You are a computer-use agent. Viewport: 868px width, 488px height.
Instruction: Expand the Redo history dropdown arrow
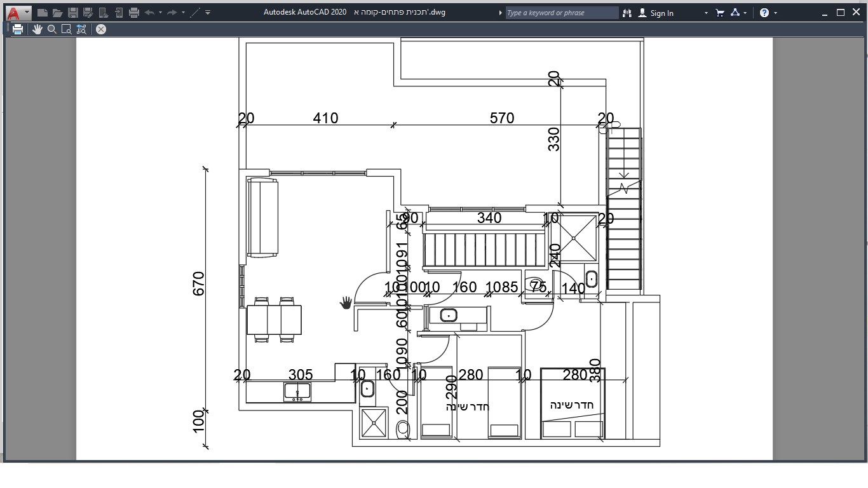coord(183,13)
